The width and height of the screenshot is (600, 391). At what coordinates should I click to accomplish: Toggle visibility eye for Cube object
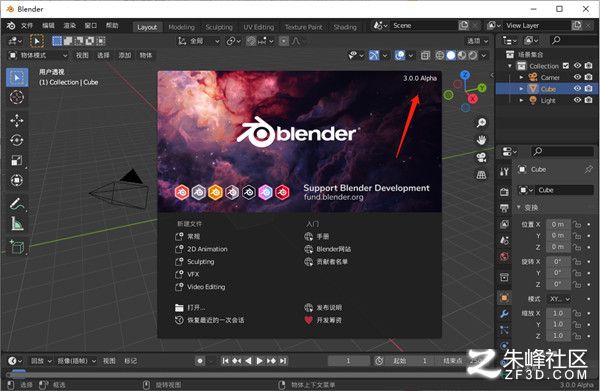[577, 89]
